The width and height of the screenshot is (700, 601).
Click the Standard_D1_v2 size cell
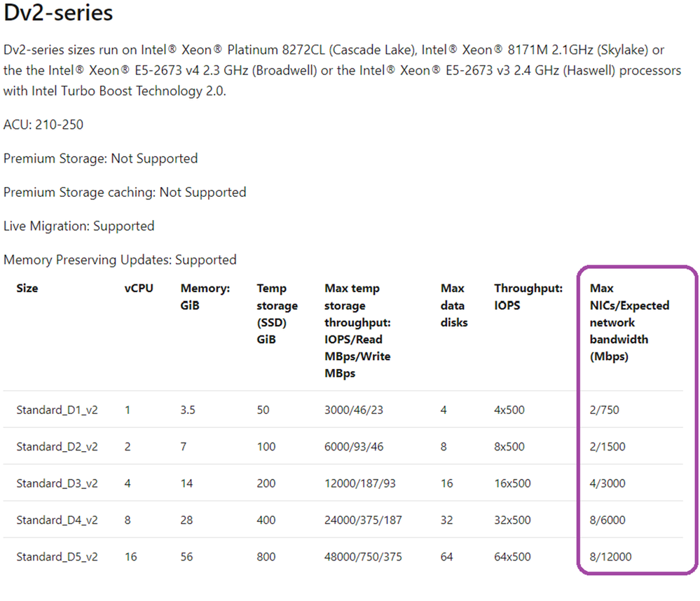pos(57,410)
